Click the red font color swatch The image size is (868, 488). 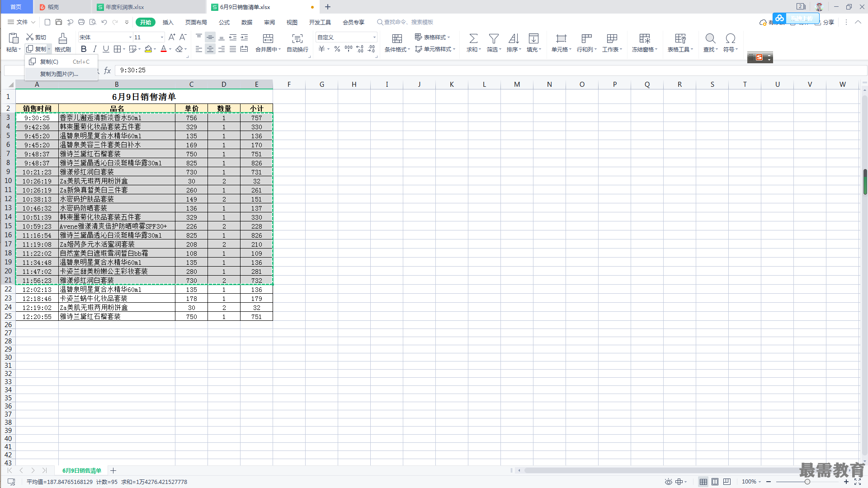pyautogui.click(x=164, y=49)
